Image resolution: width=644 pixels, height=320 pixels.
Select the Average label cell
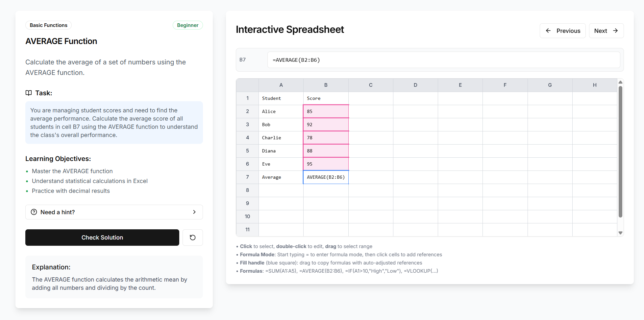click(281, 177)
